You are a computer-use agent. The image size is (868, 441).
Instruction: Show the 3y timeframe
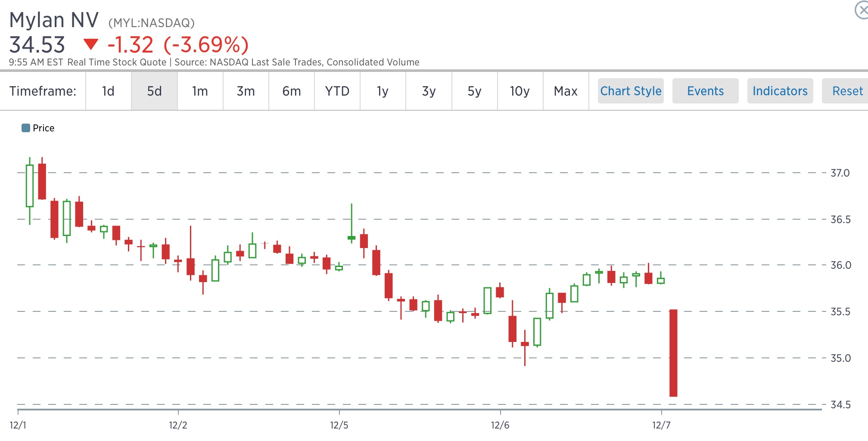pyautogui.click(x=429, y=91)
